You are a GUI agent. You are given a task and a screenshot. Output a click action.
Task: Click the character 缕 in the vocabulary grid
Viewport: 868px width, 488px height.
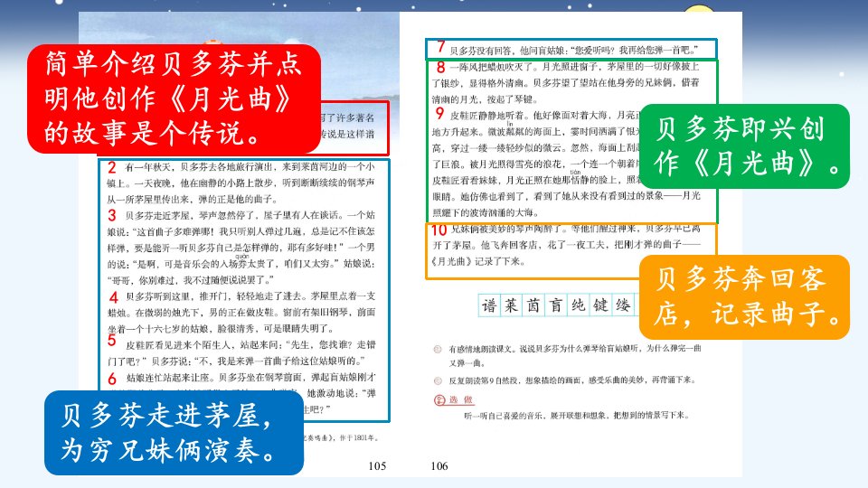click(623, 305)
